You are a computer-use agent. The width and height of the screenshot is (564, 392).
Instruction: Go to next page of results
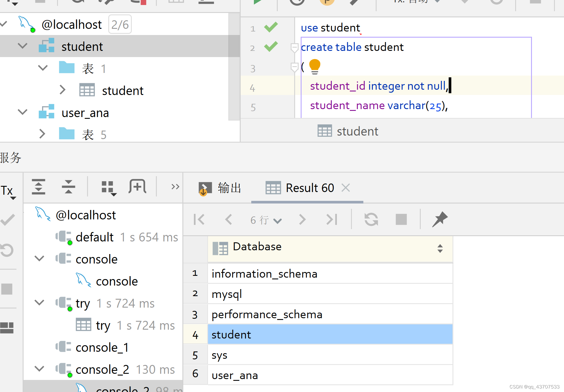pos(302,219)
